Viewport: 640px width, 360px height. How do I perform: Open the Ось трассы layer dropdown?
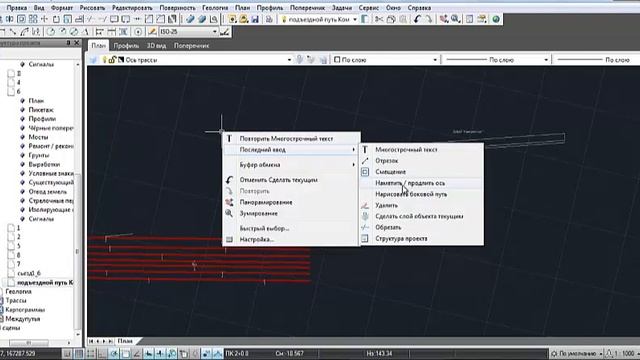click(x=289, y=60)
